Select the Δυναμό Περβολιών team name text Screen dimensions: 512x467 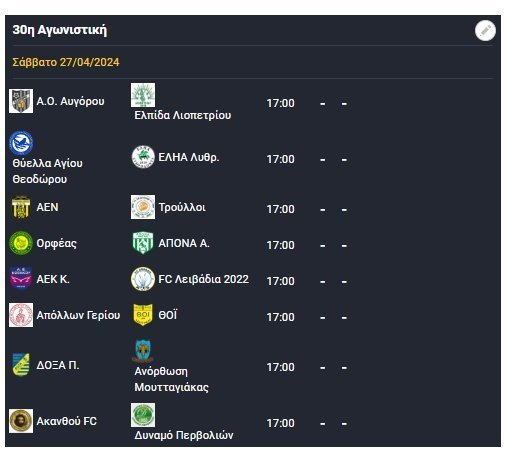tap(184, 435)
